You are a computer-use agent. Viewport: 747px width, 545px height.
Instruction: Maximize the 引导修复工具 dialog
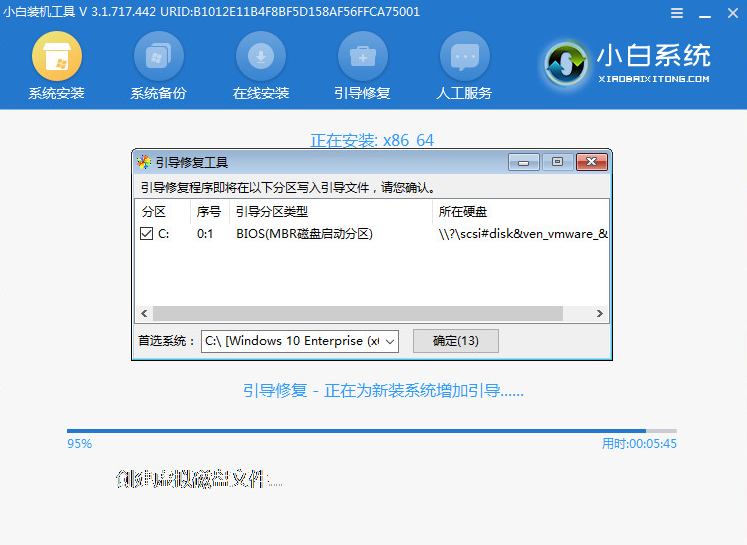(557, 162)
